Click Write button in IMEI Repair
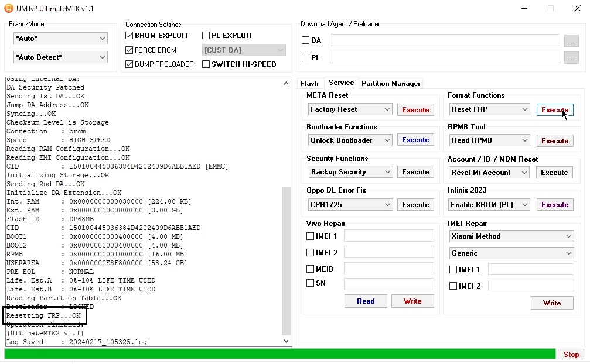Viewport: 590px width, 364px height. click(552, 303)
